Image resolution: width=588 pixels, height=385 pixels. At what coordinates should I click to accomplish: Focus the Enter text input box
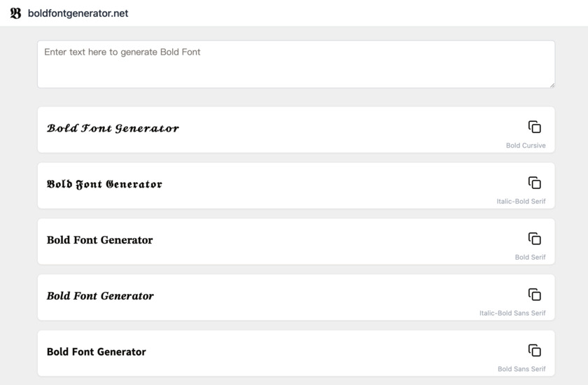pyautogui.click(x=295, y=64)
